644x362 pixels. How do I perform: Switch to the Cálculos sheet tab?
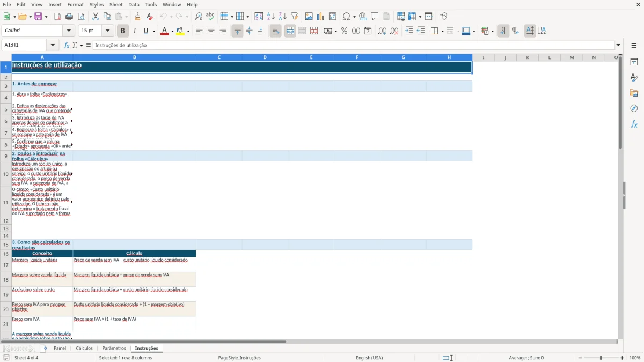coord(84,348)
